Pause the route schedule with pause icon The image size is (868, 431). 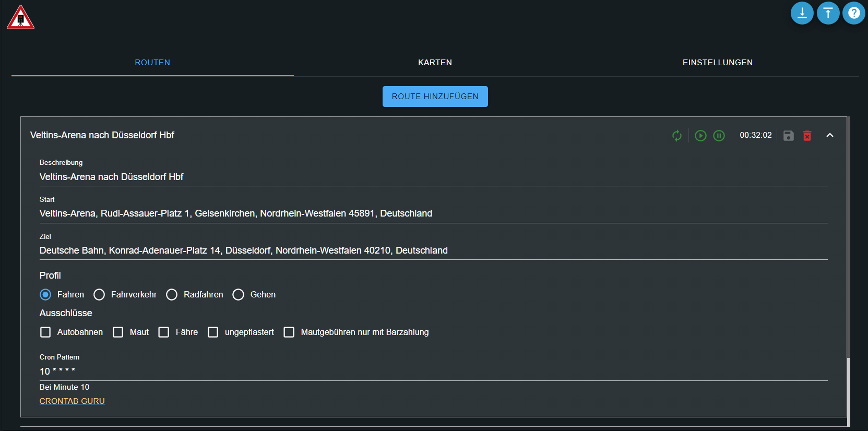point(719,136)
